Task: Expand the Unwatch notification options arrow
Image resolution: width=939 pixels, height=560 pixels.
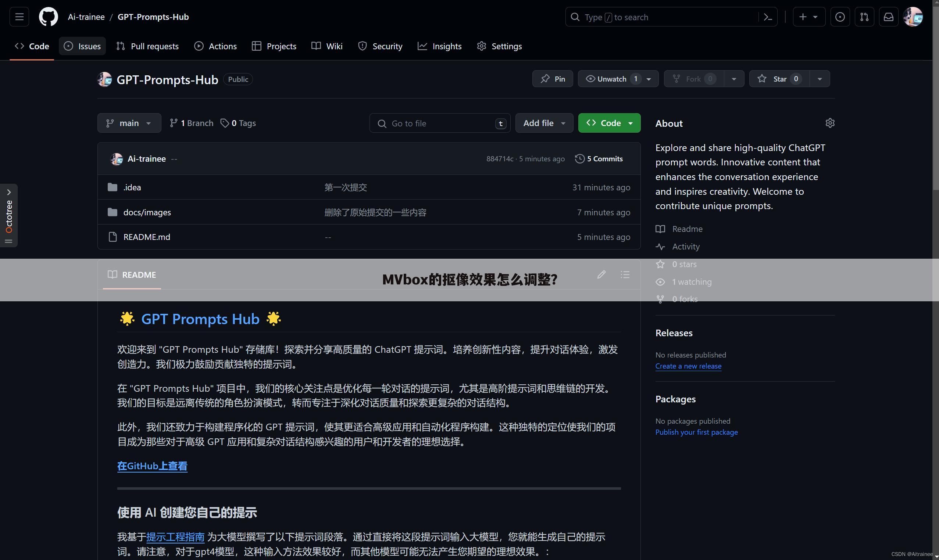Action: [x=649, y=79]
